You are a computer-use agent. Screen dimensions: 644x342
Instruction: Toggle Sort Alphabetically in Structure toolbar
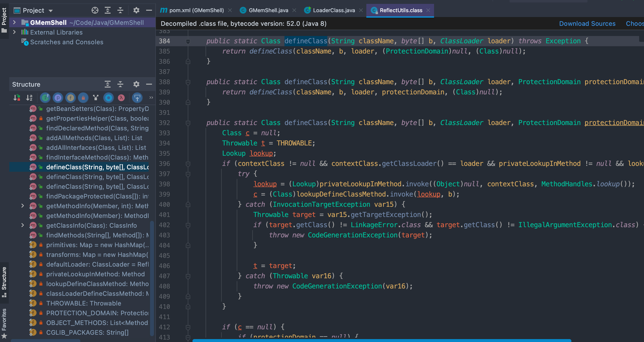pyautogui.click(x=29, y=98)
